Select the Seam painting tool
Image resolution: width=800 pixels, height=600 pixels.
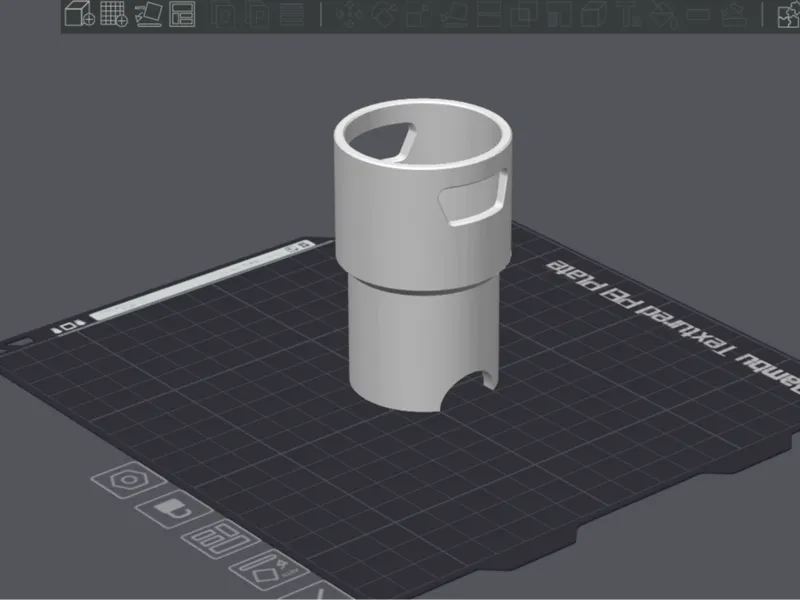[x=594, y=14]
